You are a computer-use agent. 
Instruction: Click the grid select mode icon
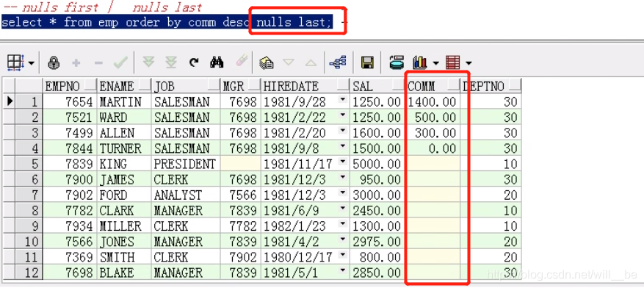15,62
